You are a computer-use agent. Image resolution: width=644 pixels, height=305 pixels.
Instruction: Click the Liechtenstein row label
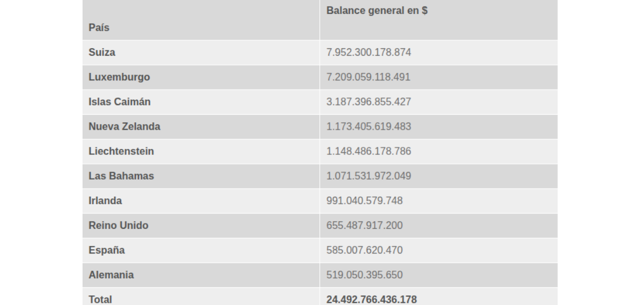coord(121,151)
